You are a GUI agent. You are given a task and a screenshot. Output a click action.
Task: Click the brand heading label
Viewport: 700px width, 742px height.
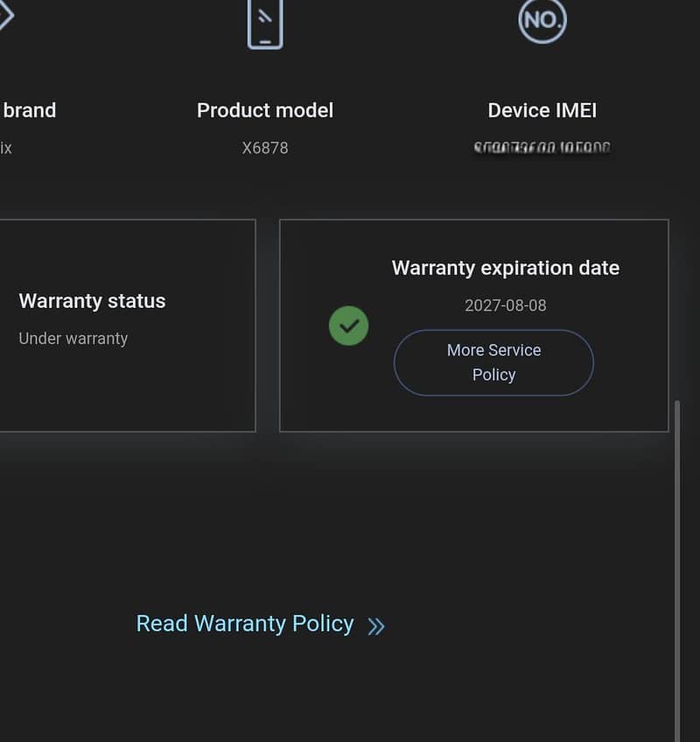tap(30, 110)
